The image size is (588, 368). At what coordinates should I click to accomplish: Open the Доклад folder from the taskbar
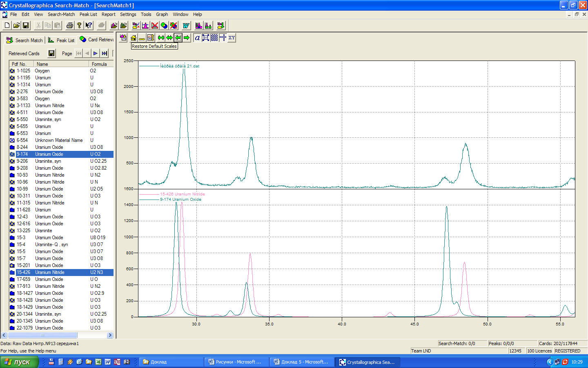tap(171, 362)
